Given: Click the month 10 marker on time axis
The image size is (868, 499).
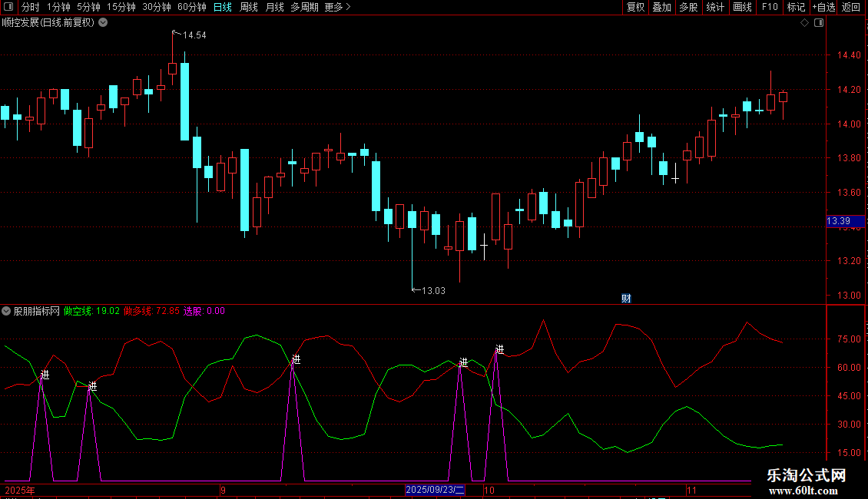Looking at the screenshot, I should pyautogui.click(x=489, y=490).
